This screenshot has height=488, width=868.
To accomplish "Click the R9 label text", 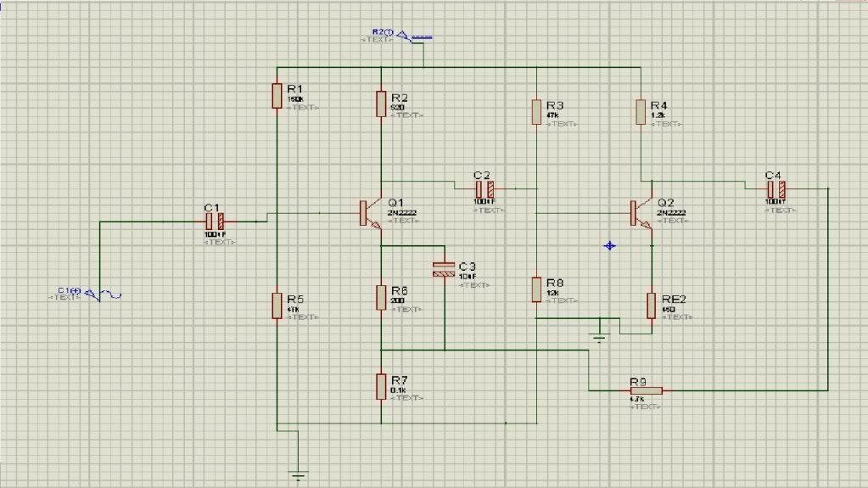I will click(x=638, y=382).
